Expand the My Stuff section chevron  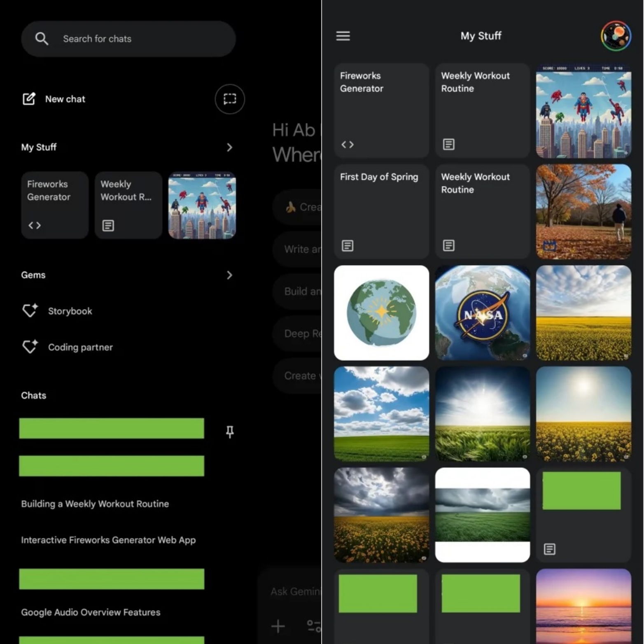coord(229,147)
